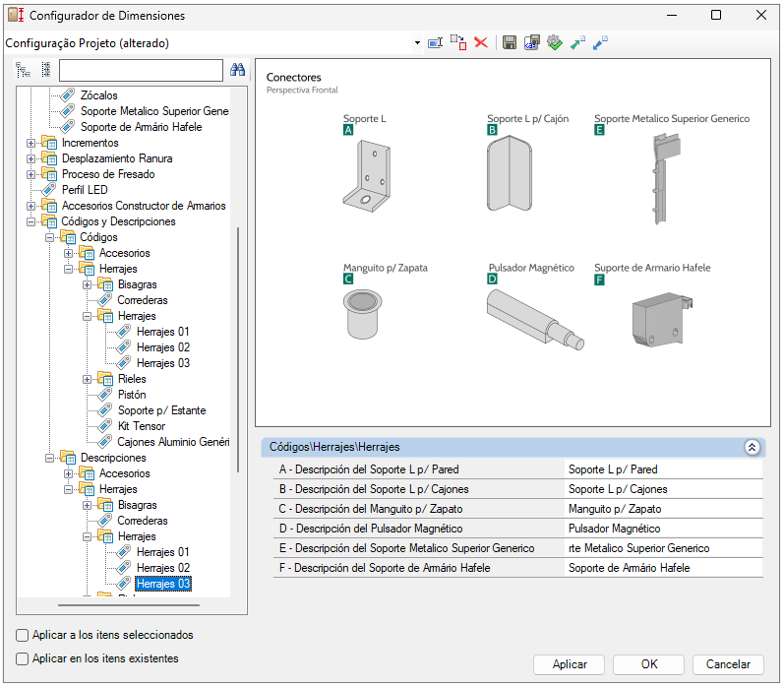
Task: Click the Cancelar button
Action: coord(728,664)
